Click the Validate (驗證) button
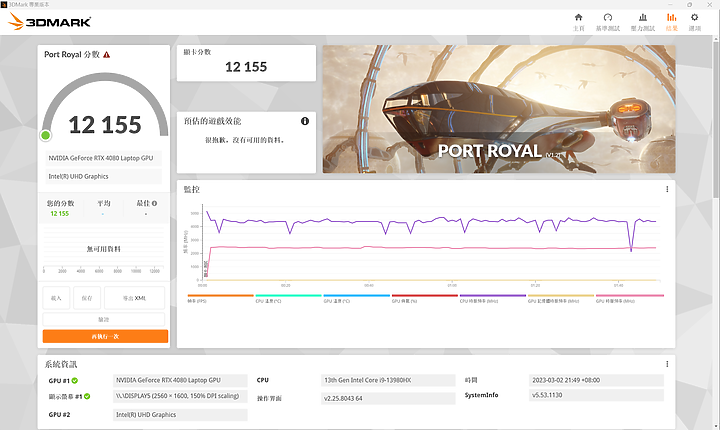Image resolution: width=720 pixels, height=430 pixels. tap(104, 319)
